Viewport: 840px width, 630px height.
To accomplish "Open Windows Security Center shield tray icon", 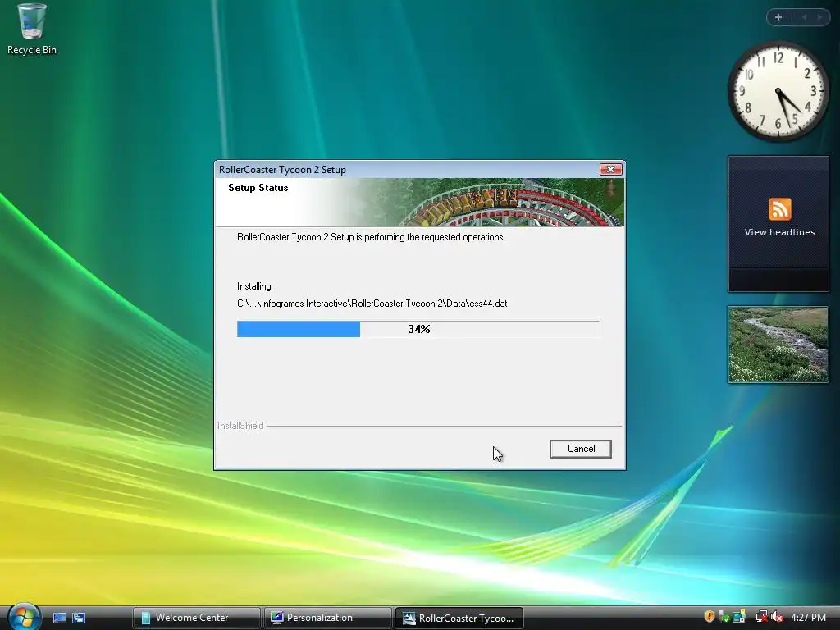I will point(710,617).
